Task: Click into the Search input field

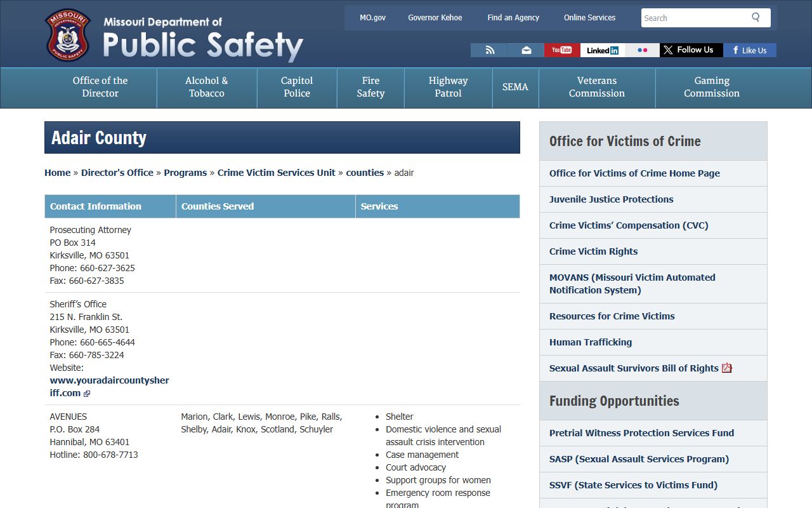Action: point(695,18)
